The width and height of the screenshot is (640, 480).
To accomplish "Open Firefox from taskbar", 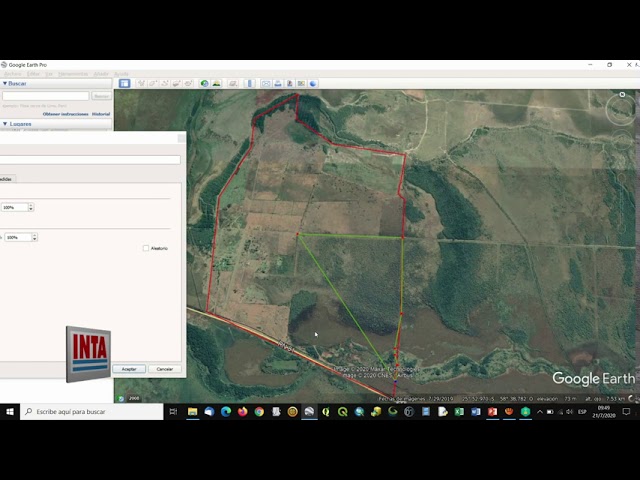I will point(242,412).
